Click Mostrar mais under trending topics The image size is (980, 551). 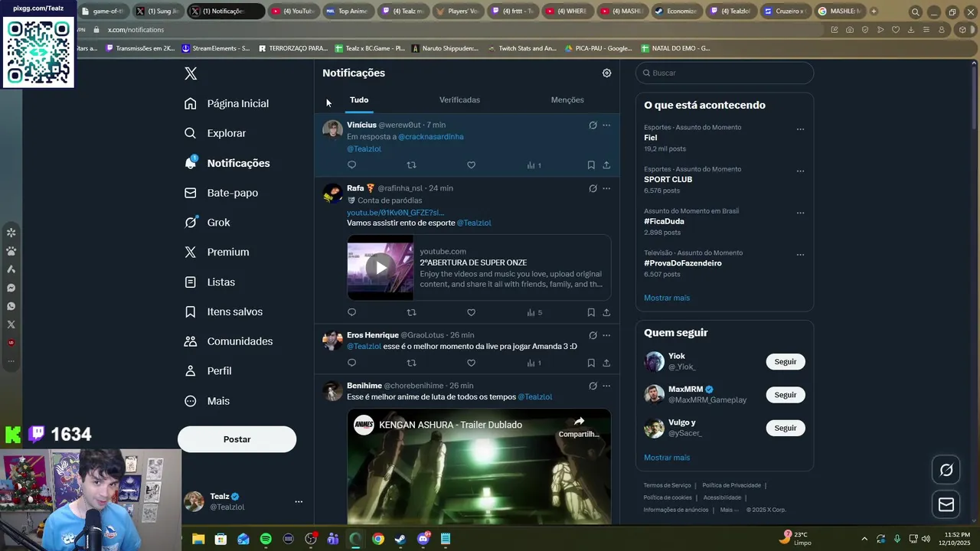click(x=667, y=298)
